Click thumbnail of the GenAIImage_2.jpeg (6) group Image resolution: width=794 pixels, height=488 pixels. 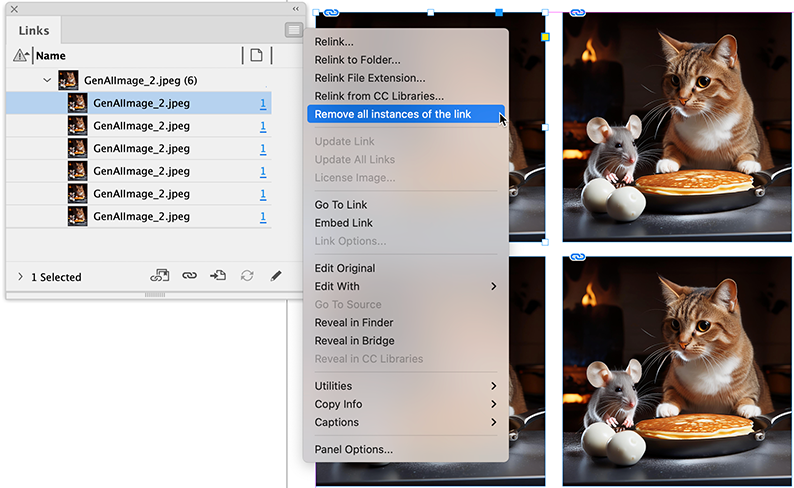68,80
